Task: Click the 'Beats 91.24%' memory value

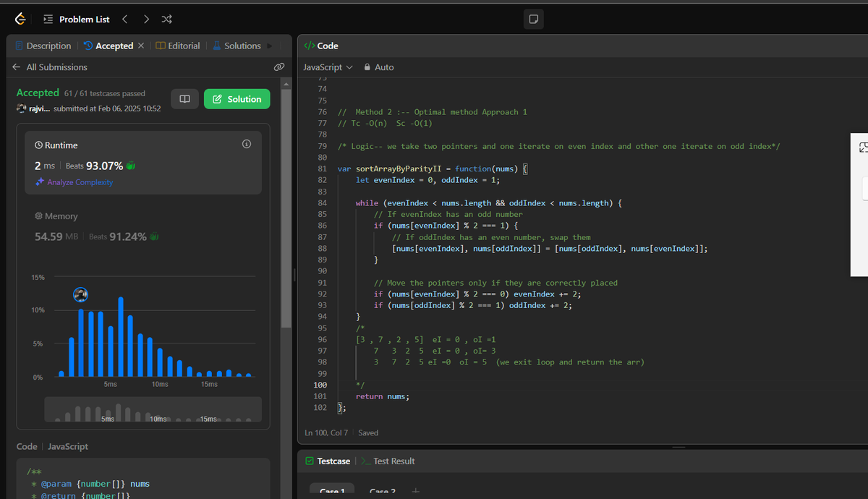Action: coord(118,236)
